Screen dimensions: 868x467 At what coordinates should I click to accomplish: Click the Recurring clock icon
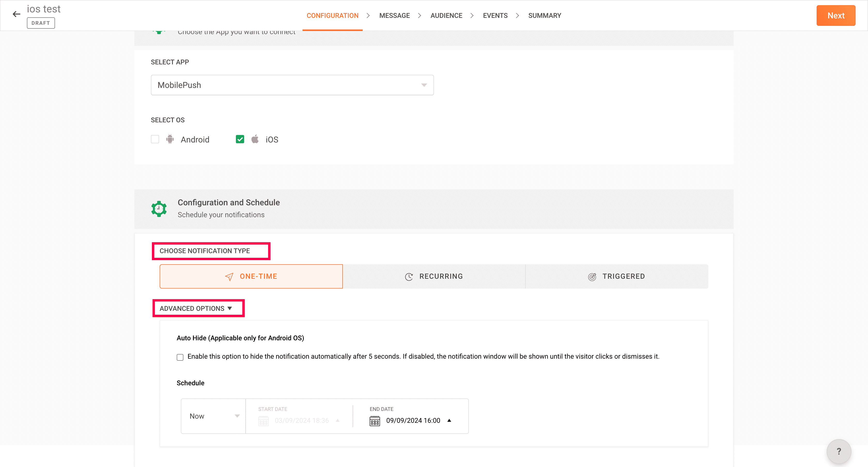409,277
